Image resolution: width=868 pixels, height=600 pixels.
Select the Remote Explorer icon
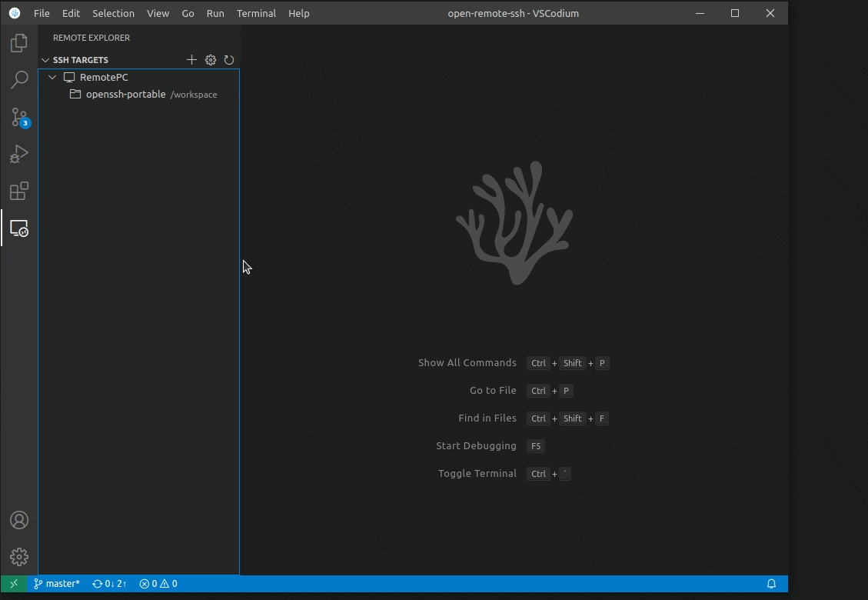coord(18,228)
